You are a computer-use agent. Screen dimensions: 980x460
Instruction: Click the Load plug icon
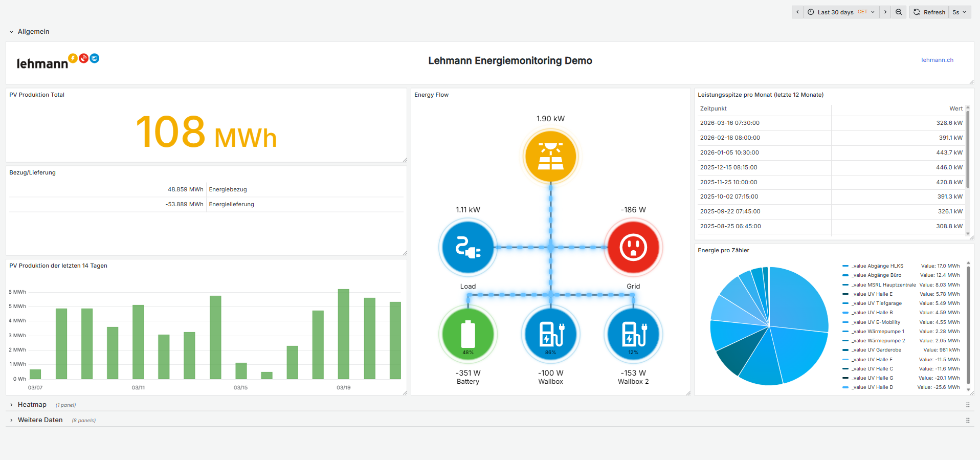[468, 248]
